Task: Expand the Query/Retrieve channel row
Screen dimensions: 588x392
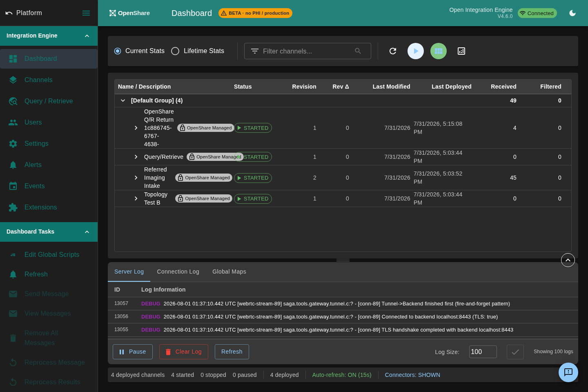Action: [x=136, y=157]
